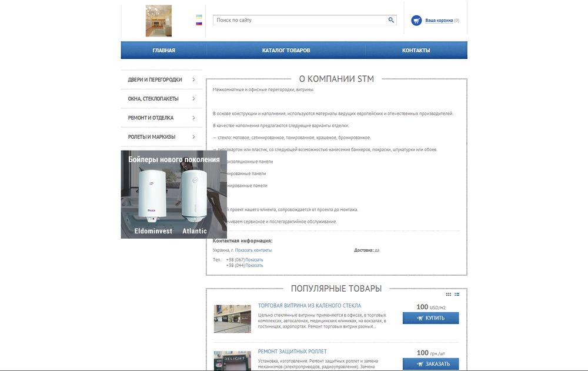
Task: Open ОКНА, СТЕКЛОПАКЕТЫ category
Action: point(153,99)
